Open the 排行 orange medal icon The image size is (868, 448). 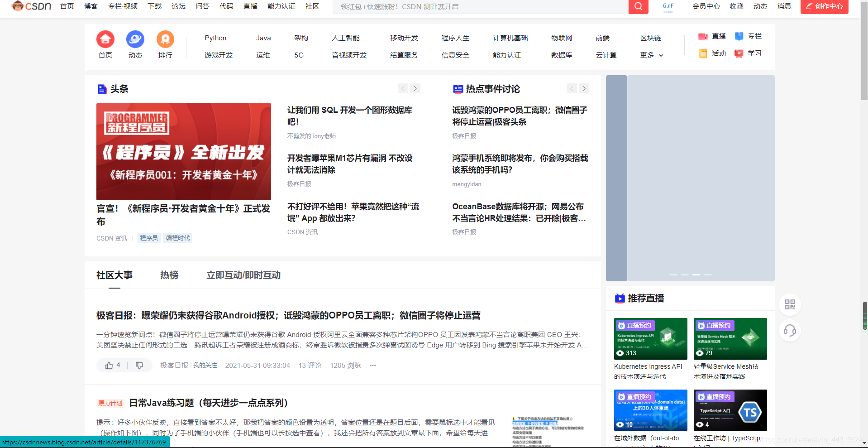[165, 39]
